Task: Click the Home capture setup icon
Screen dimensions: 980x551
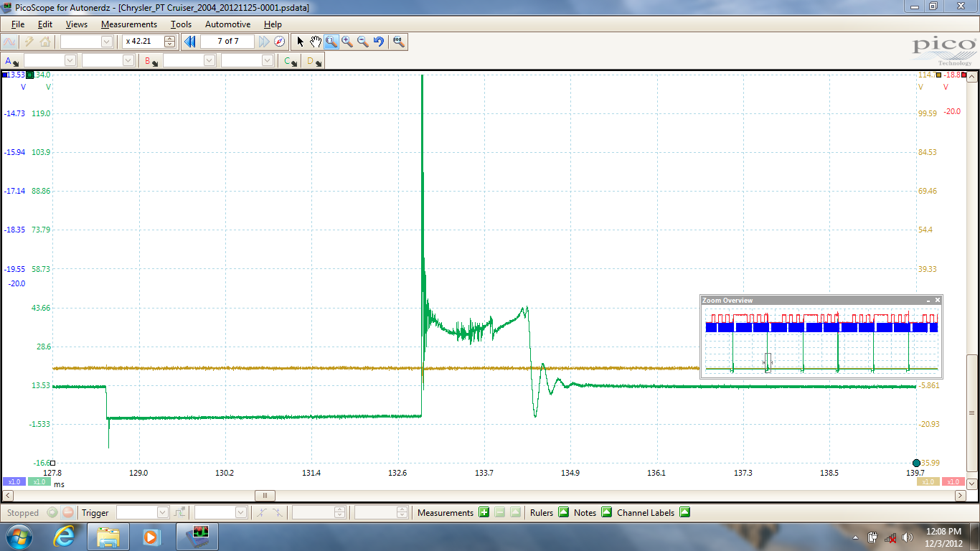Action: (x=44, y=41)
